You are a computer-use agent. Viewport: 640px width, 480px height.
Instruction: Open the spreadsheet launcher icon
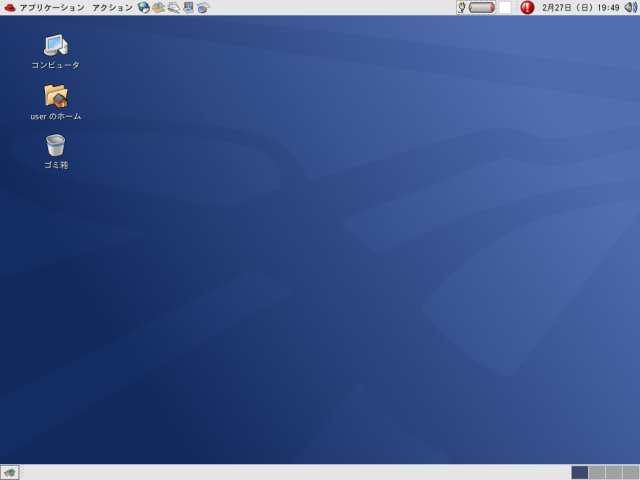click(203, 7)
